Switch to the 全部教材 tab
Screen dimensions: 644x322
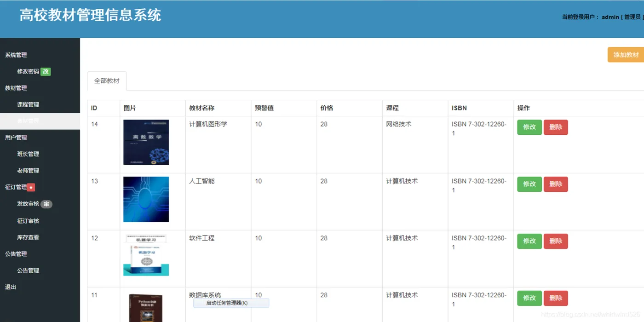[107, 81]
